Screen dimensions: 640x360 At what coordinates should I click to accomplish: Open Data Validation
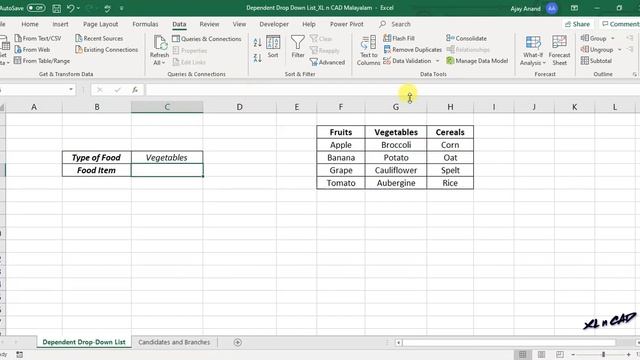point(407,61)
